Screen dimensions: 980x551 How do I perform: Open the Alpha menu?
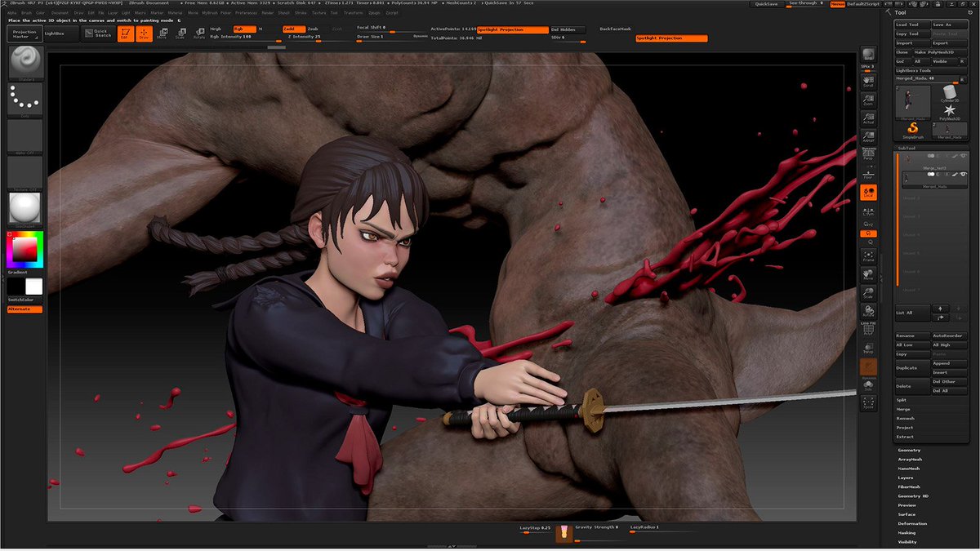[x=13, y=13]
